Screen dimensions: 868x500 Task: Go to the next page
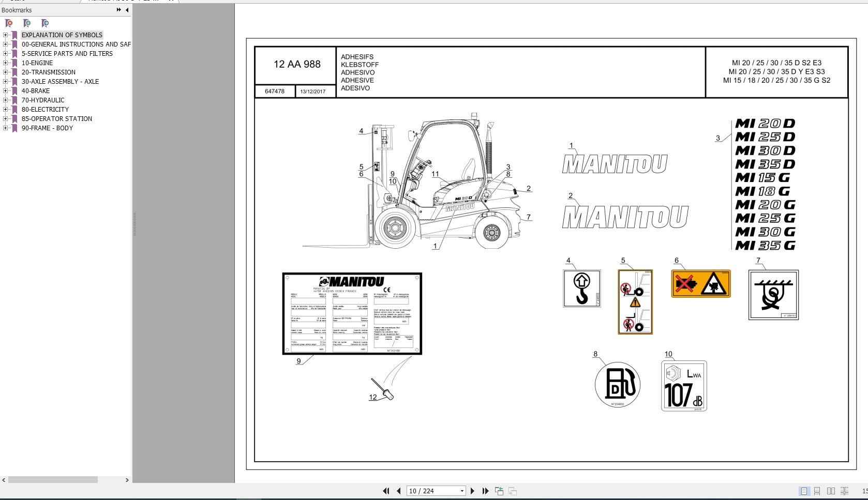472,491
